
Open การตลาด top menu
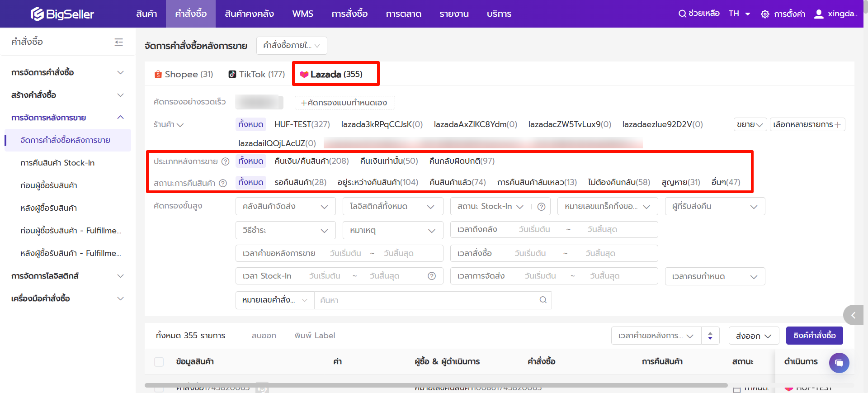point(404,14)
